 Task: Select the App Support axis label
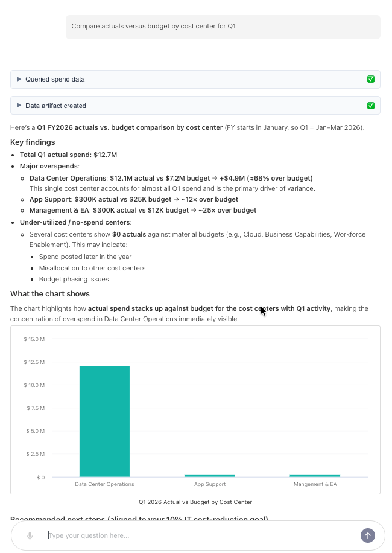coord(210,484)
